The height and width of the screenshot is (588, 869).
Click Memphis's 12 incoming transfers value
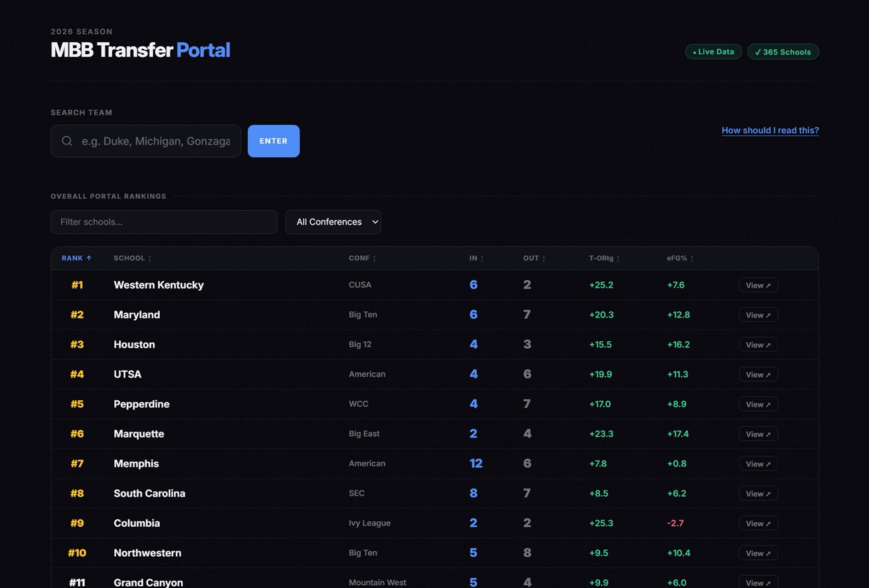pyautogui.click(x=476, y=463)
